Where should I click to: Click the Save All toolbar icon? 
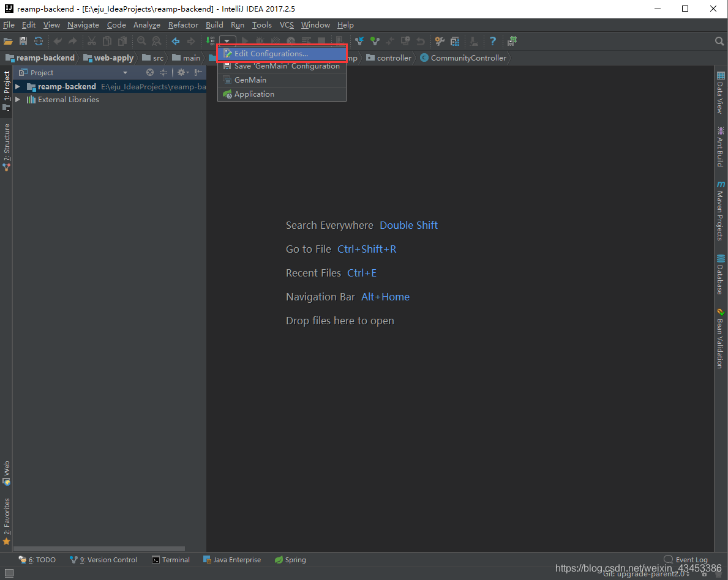[23, 41]
